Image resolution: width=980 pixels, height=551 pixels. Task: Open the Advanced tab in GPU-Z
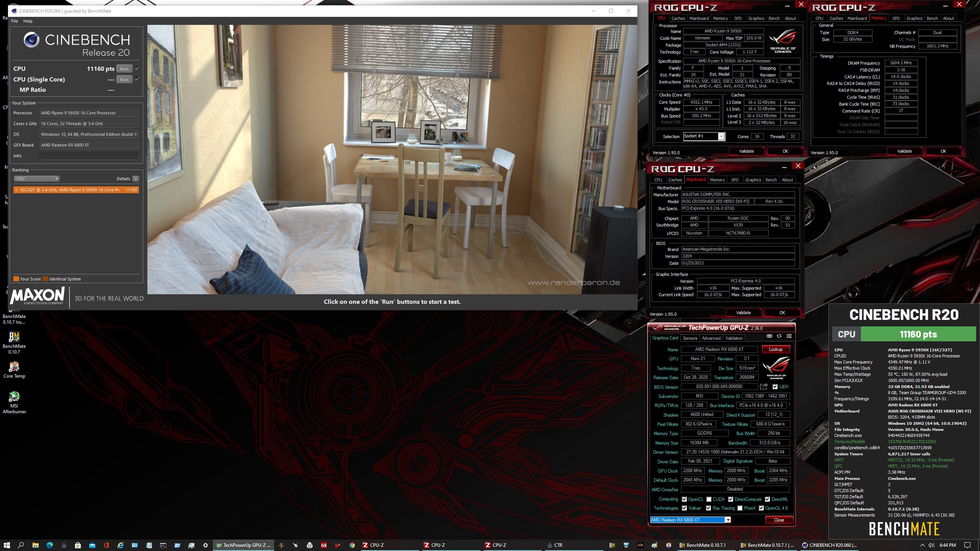click(x=711, y=338)
